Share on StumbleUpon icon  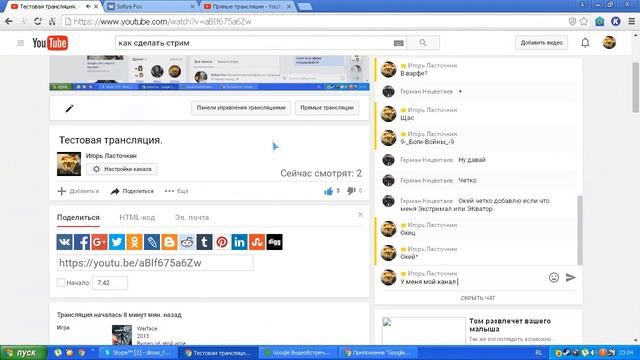257,242
